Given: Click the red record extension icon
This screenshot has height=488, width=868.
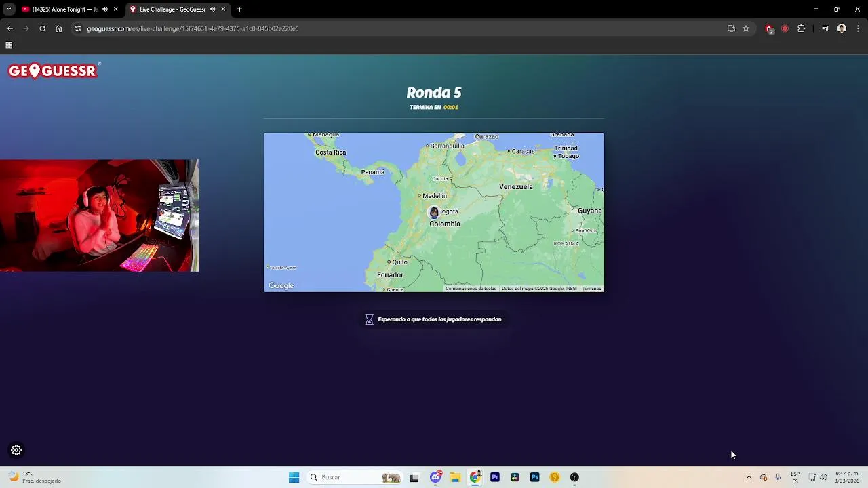Looking at the screenshot, I should [x=785, y=28].
